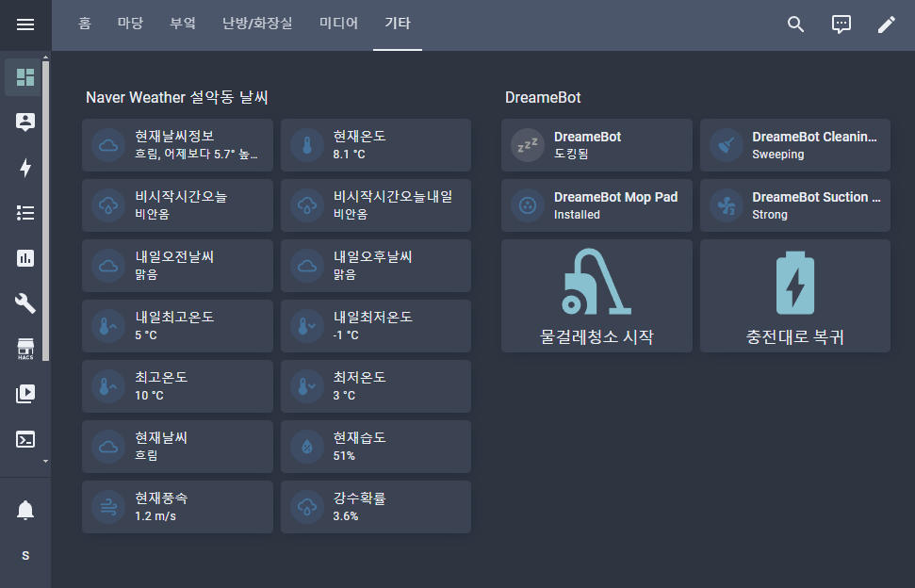Open the Logbook list sidebar icon
This screenshot has height=588, width=915.
click(x=25, y=213)
